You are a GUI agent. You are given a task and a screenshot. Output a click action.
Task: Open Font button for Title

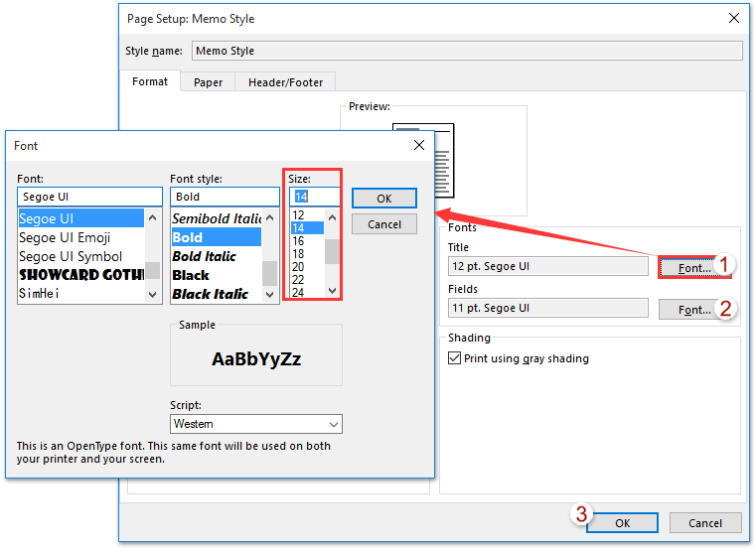694,268
